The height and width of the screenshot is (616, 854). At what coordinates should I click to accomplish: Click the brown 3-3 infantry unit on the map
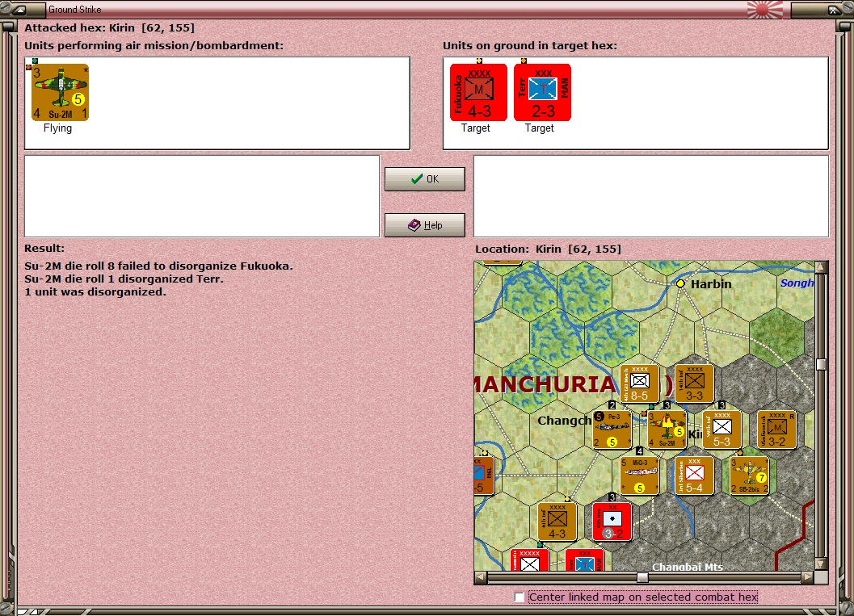694,383
